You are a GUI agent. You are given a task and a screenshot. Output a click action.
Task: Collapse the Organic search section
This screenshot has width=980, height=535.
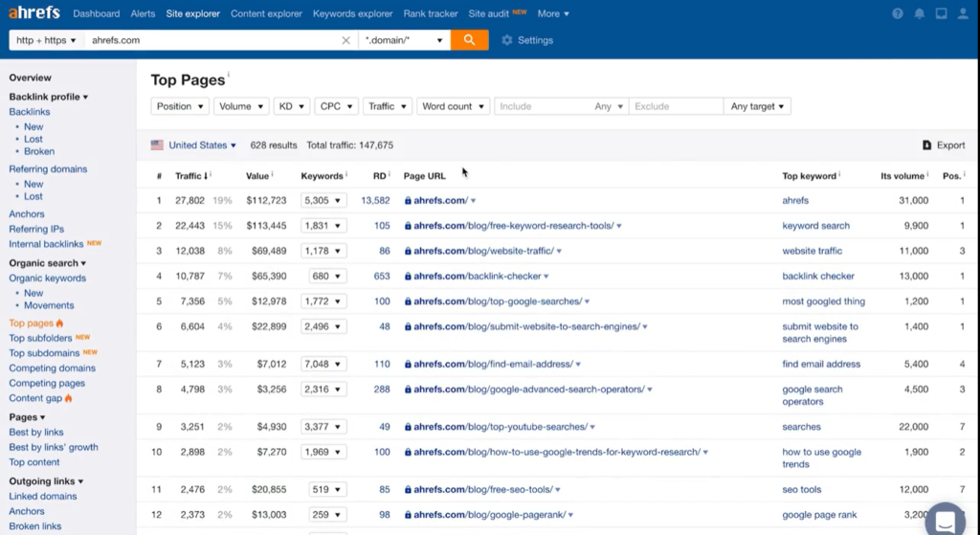tap(48, 263)
